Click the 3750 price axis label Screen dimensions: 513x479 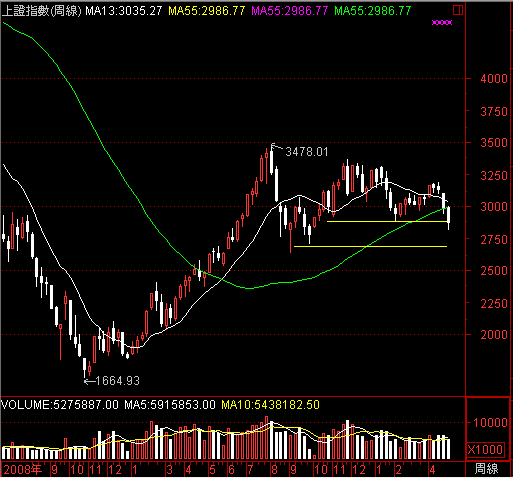494,112
